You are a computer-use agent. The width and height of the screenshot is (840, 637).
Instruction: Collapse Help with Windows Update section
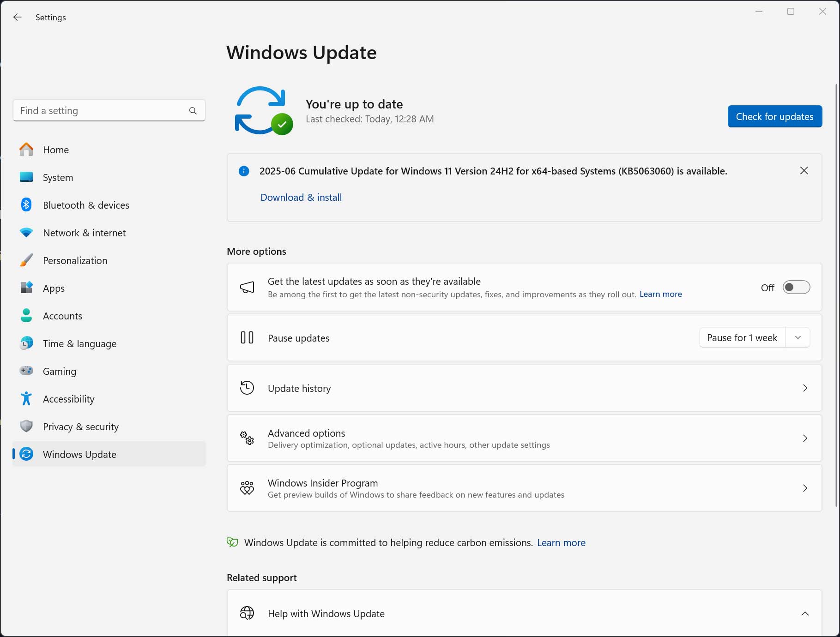click(x=805, y=614)
